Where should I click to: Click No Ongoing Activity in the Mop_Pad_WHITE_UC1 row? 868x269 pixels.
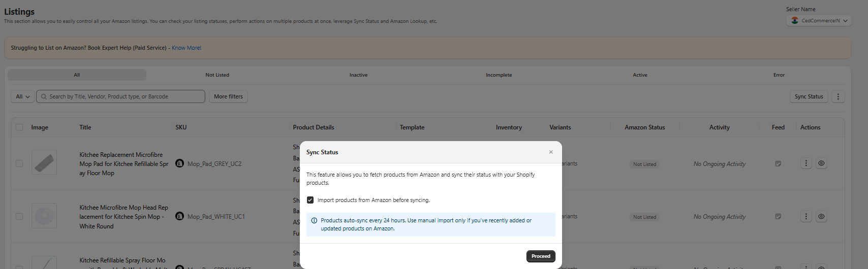(x=720, y=217)
